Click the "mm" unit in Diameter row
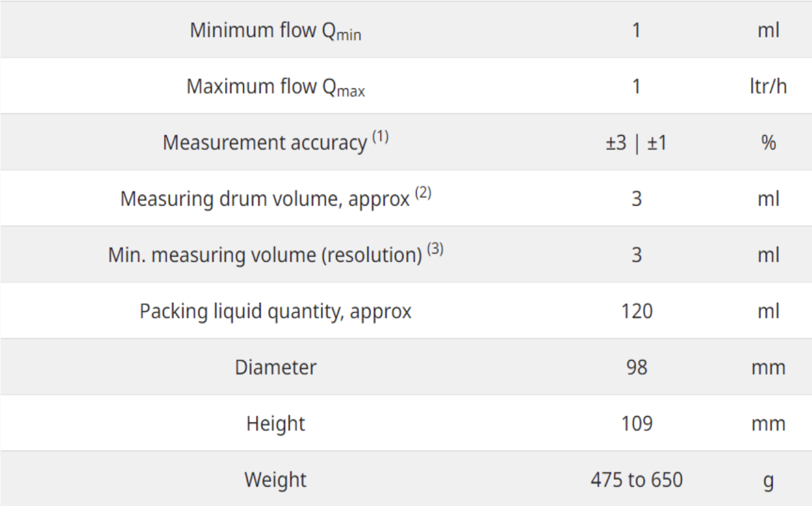This screenshot has width=812, height=506. click(x=768, y=368)
